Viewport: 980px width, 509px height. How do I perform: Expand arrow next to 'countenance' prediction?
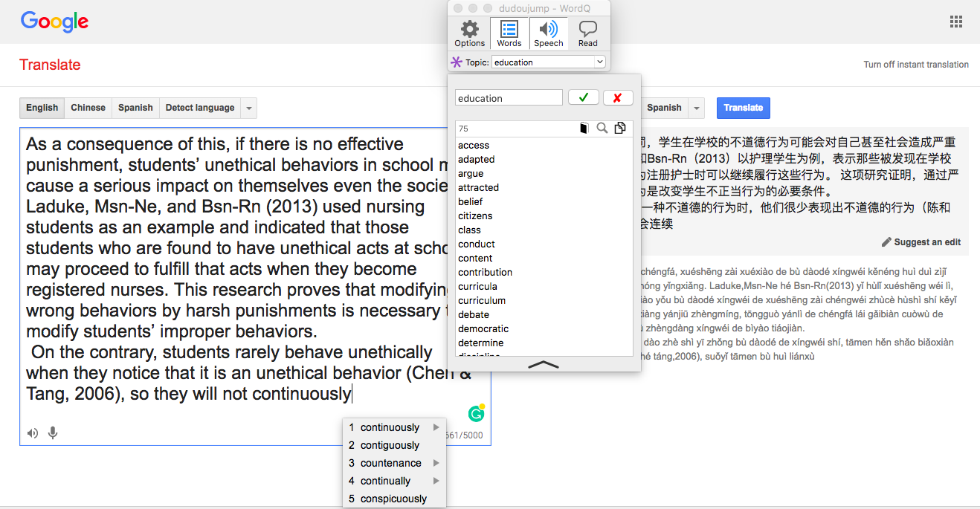click(x=436, y=463)
